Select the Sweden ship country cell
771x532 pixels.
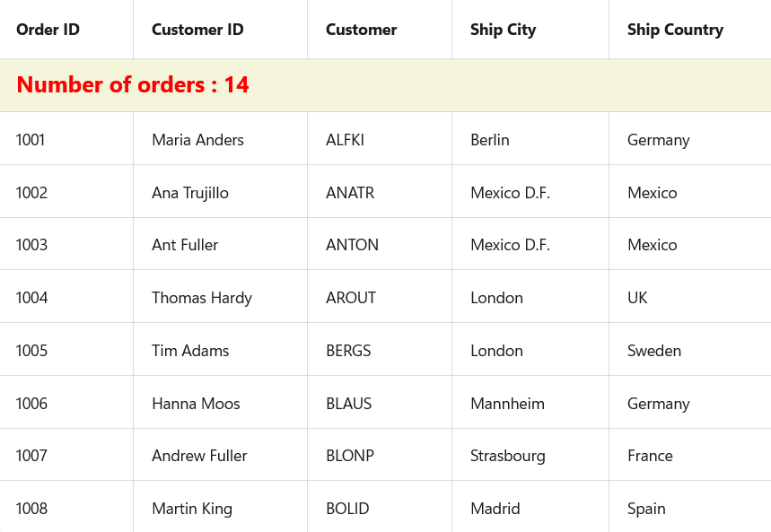pyautogui.click(x=654, y=351)
